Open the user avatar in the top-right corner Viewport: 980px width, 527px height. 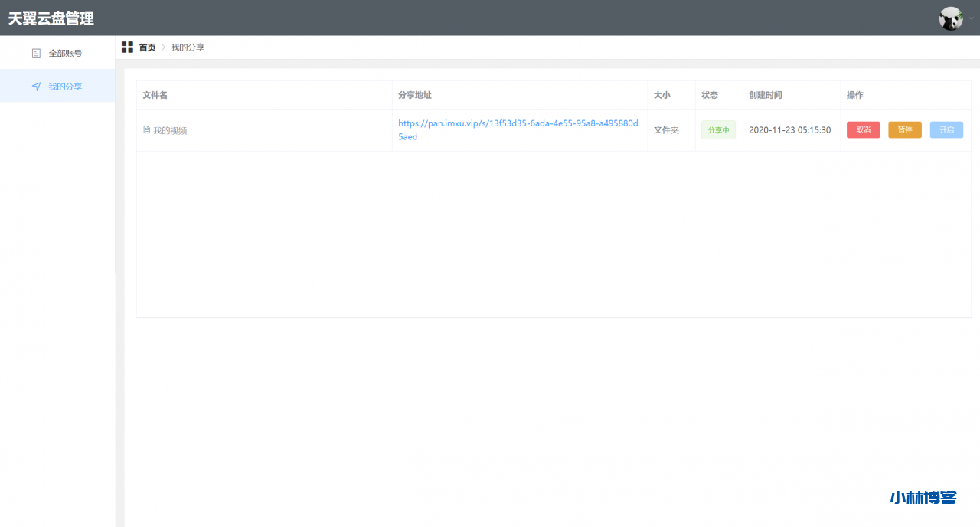950,18
